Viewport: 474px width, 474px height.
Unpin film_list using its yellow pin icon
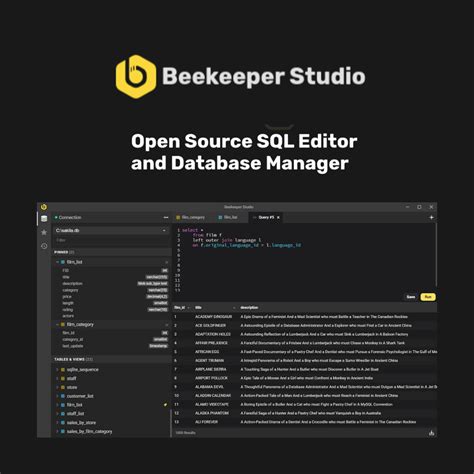point(165,405)
